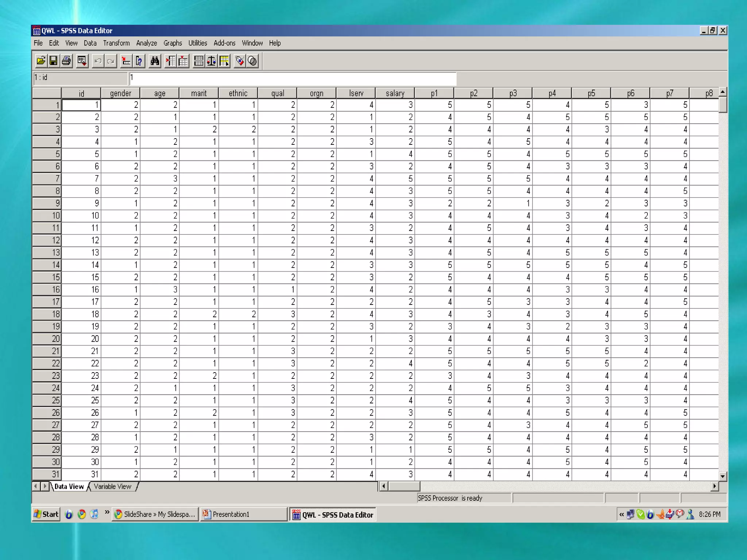Viewport: 747px width, 560px height.
Task: Click the cell value entry field
Action: click(x=293, y=78)
